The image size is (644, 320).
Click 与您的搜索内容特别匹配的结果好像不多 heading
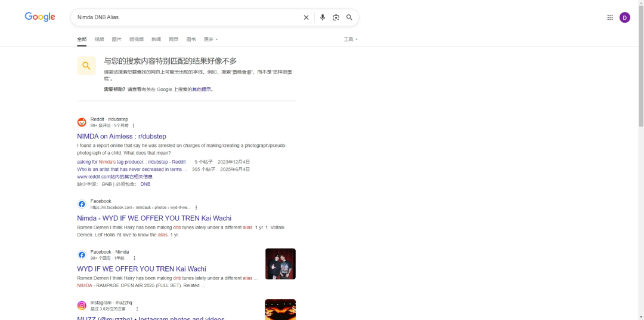pos(171,61)
